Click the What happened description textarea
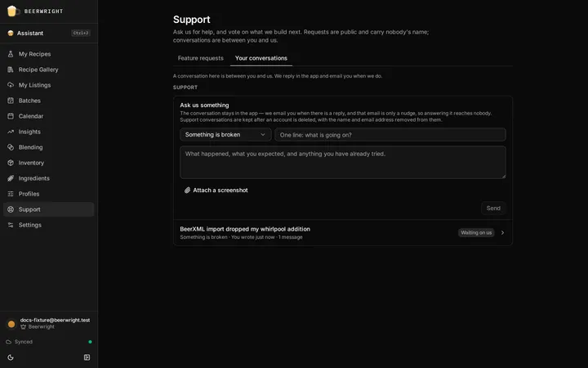588x368 pixels. click(343, 162)
